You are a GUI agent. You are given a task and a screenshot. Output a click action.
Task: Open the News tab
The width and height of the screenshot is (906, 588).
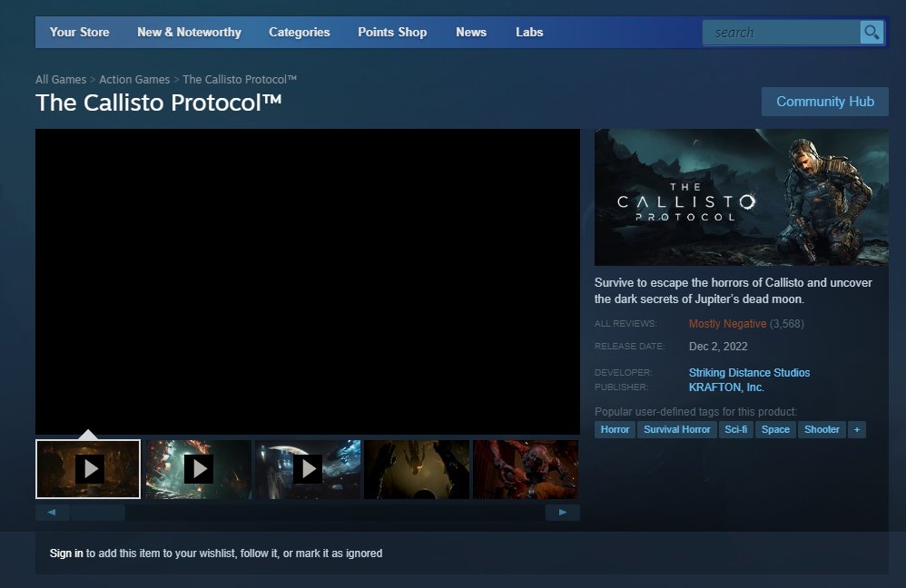coord(471,33)
